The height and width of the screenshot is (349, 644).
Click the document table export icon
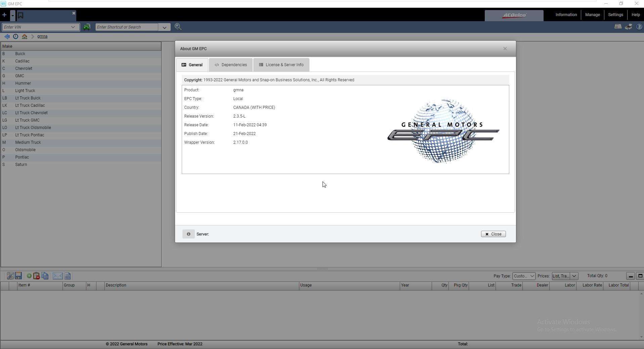click(x=68, y=276)
